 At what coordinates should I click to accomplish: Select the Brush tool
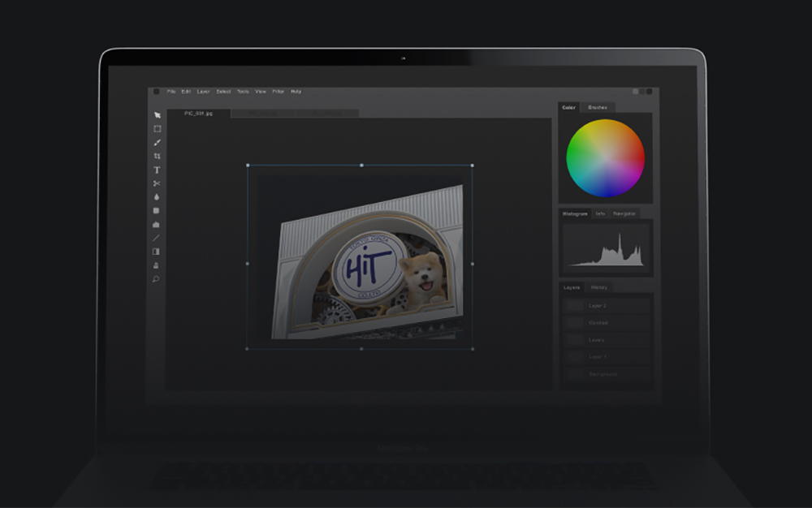[x=157, y=142]
